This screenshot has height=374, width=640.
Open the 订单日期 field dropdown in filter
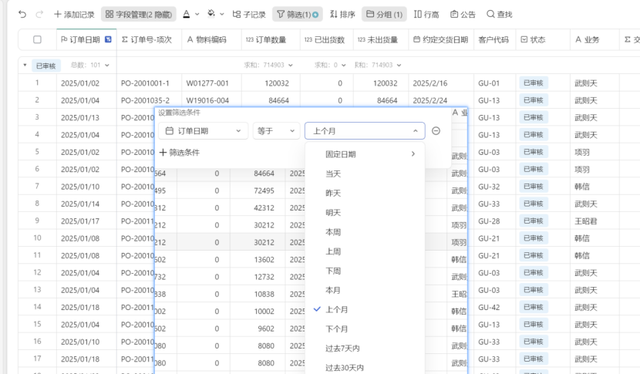pos(203,131)
